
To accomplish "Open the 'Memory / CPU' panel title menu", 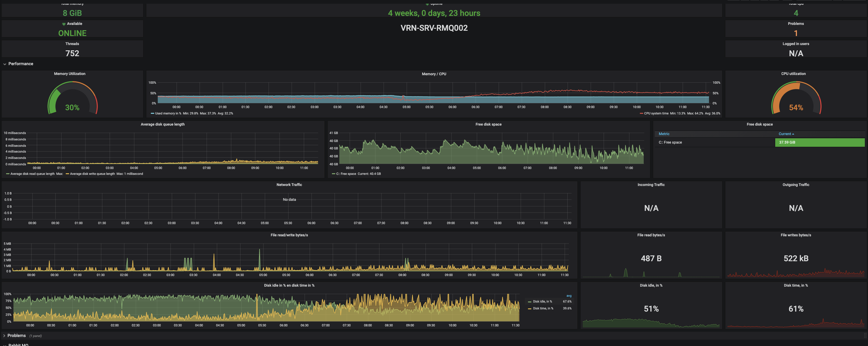I will click(x=434, y=74).
